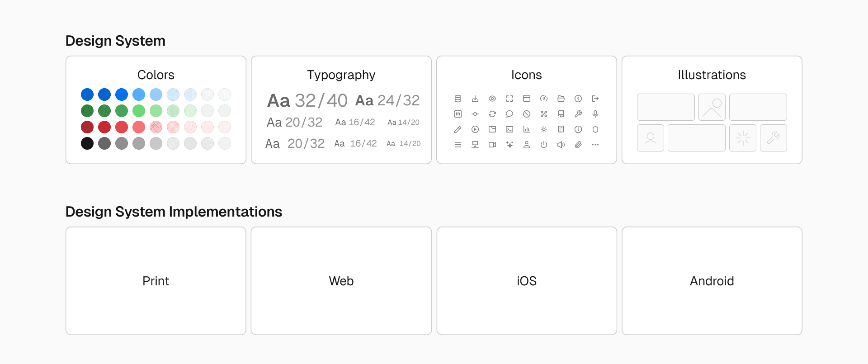Click the mountain image illustration thumbnail
Screen dimensions: 868x364
click(712, 107)
